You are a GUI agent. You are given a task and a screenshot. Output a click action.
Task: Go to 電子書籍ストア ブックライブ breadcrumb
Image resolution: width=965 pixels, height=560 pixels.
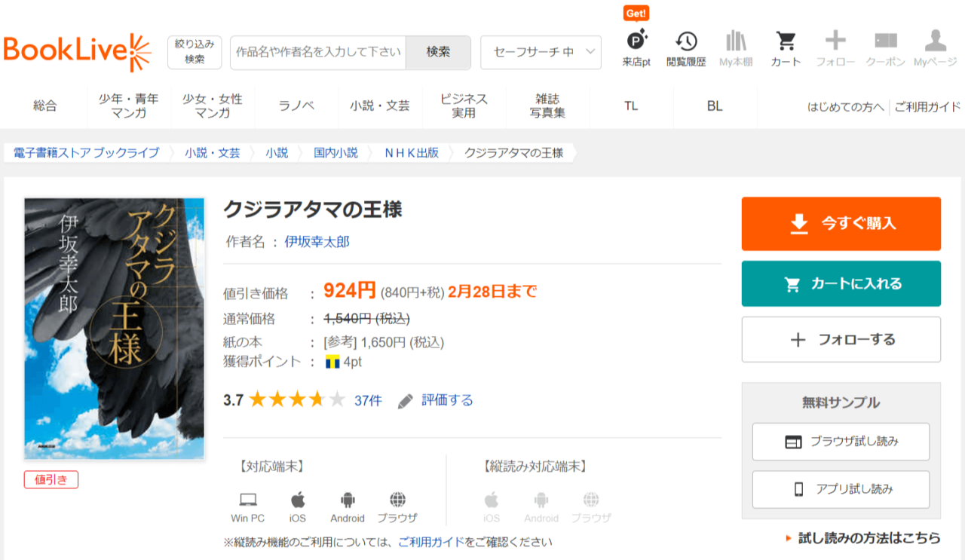(x=87, y=153)
